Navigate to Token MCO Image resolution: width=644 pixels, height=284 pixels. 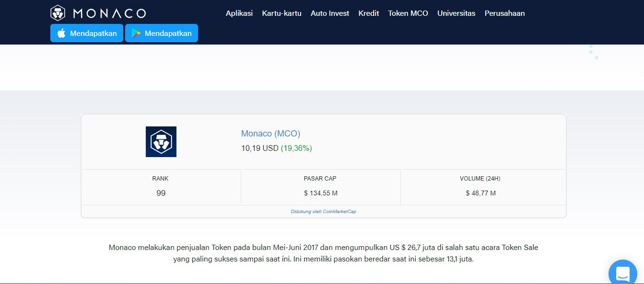click(408, 13)
